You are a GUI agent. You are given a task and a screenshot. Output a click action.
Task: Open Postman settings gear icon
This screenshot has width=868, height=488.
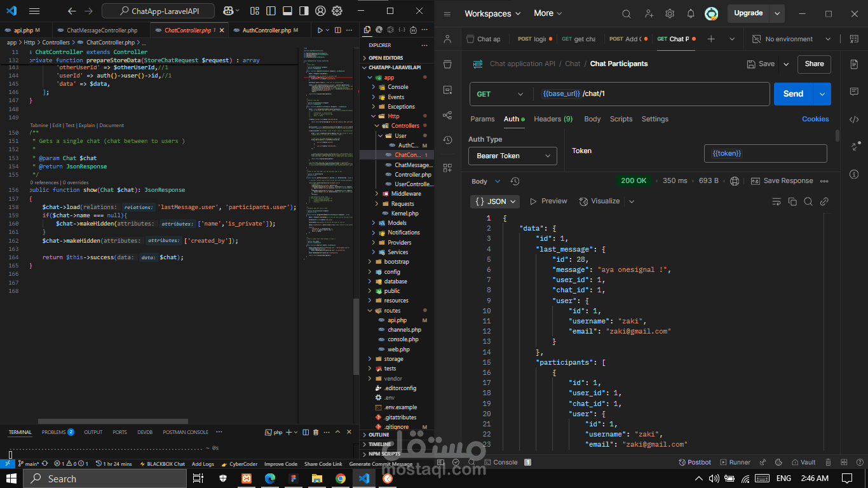click(x=670, y=14)
